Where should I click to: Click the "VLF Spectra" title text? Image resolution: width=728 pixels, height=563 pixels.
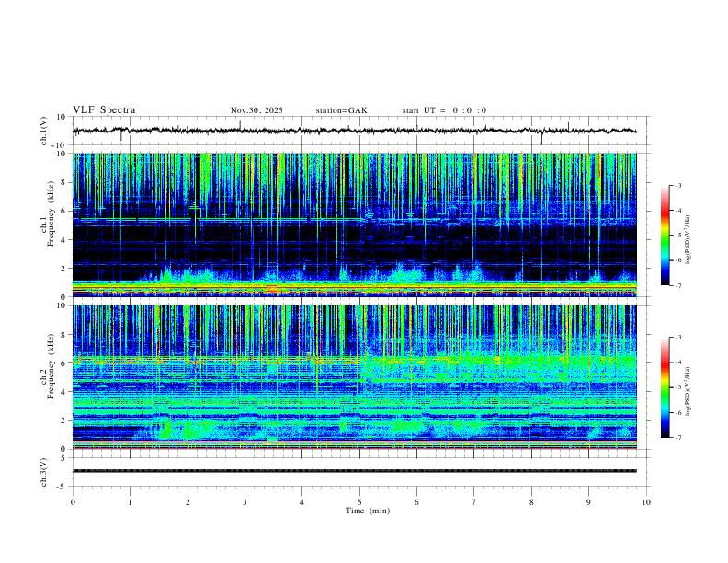click(x=104, y=110)
